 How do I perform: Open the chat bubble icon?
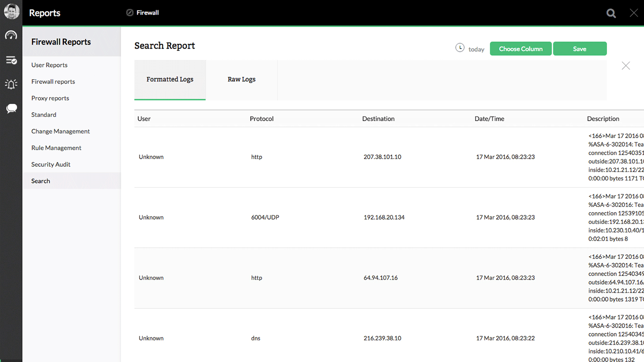[11, 109]
